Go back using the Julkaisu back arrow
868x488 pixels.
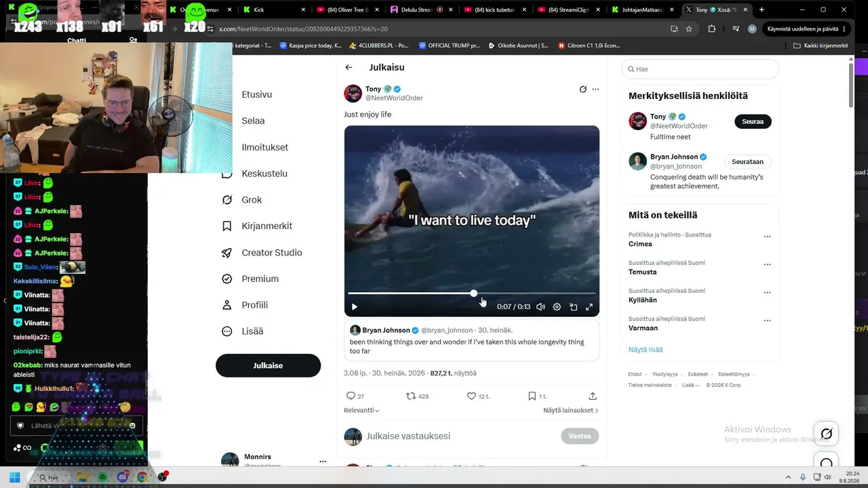click(x=349, y=67)
